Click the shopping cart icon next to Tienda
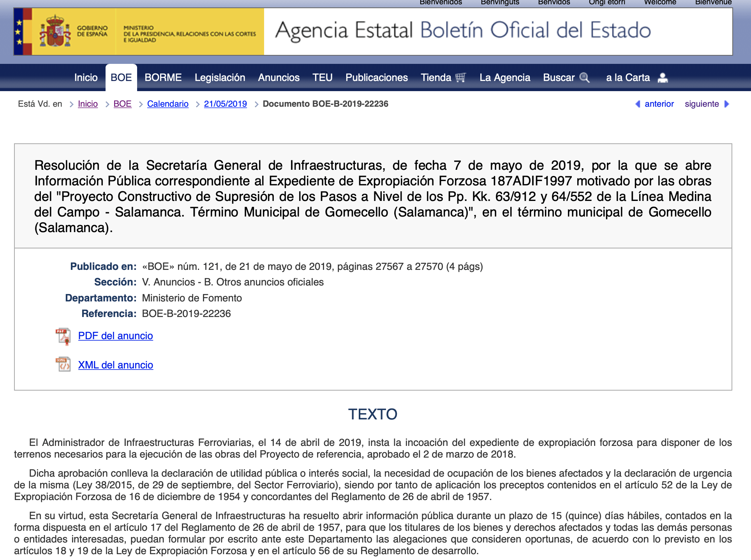Viewport: 751px width, 560px height. 460,77
